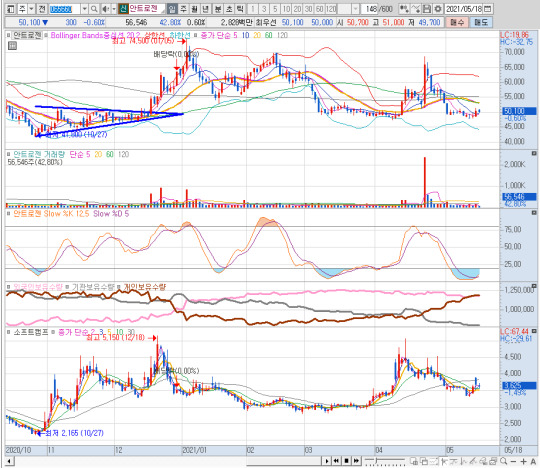540x468 pixels.
Task: Click the plus zoom-in icon
Action: point(523,461)
